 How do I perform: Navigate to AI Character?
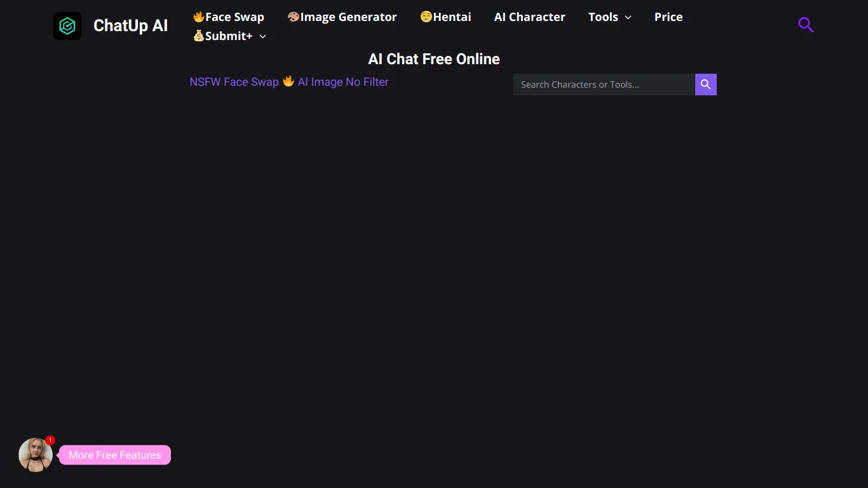click(530, 17)
